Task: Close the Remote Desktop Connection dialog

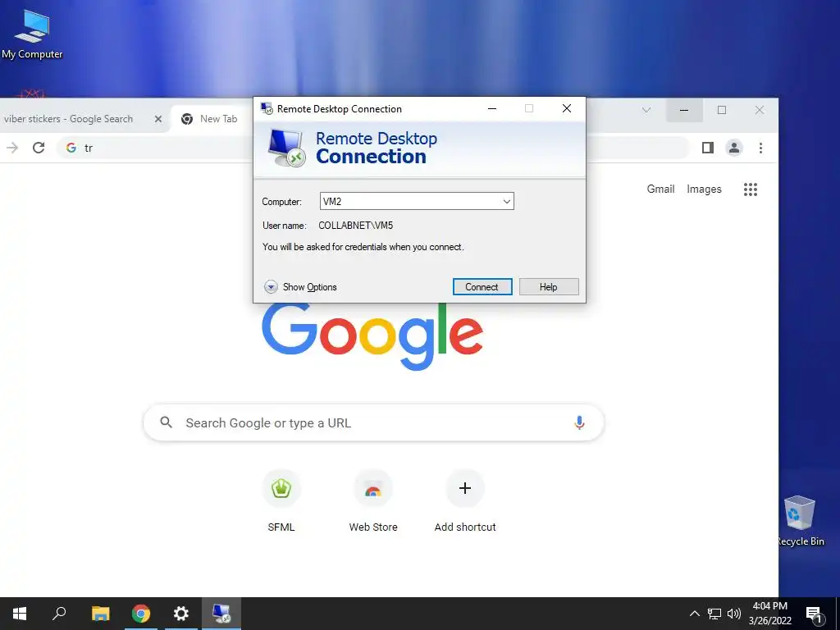Action: point(566,108)
